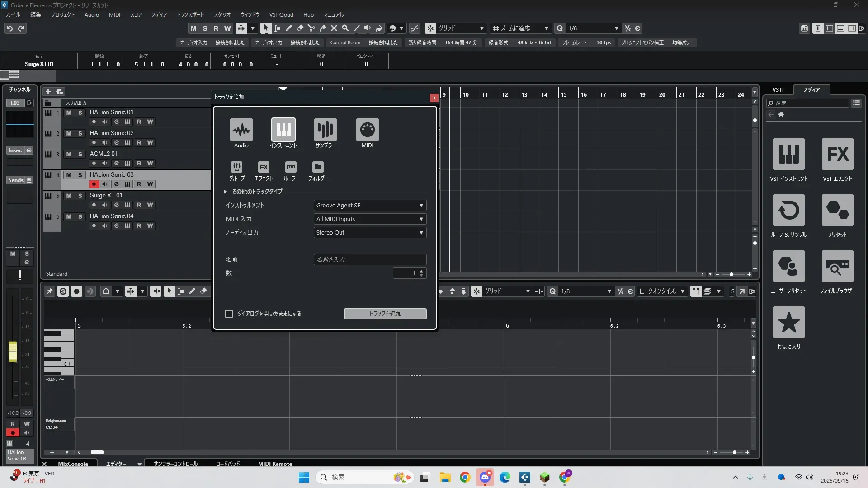Expand other track types section
868x488 pixels.
(x=226, y=192)
